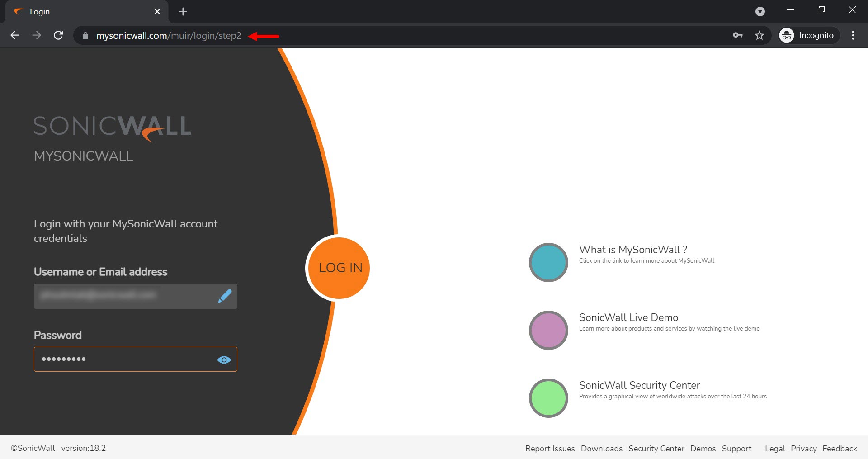The width and height of the screenshot is (868, 459).
Task: Bookmark this page with star icon
Action: pos(759,35)
